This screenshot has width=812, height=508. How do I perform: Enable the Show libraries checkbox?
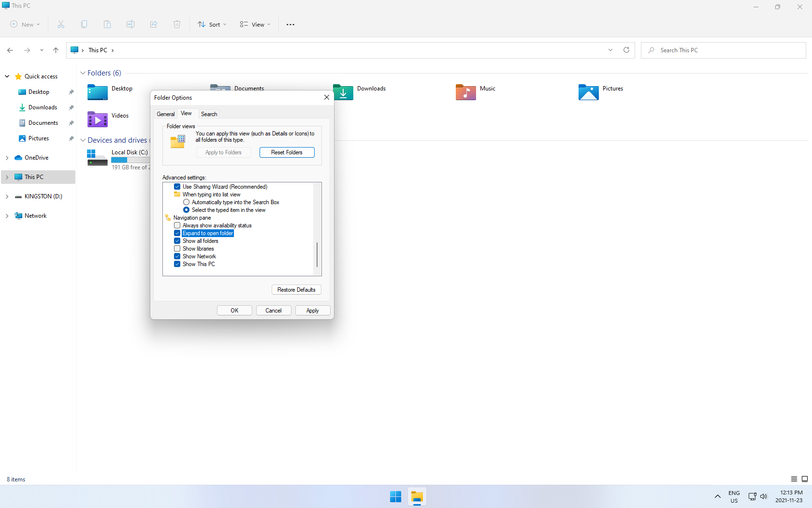[177, 249]
